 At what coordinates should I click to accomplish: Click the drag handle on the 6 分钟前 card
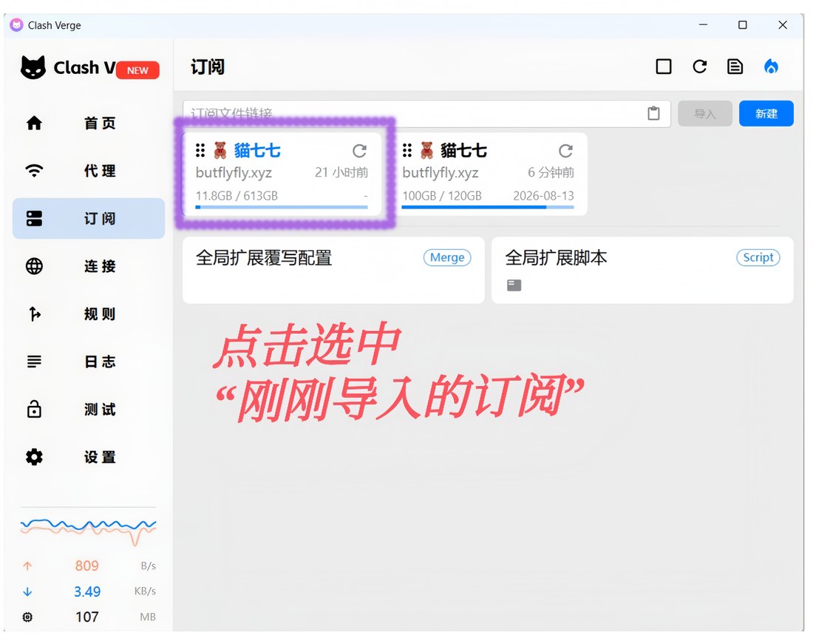407,150
